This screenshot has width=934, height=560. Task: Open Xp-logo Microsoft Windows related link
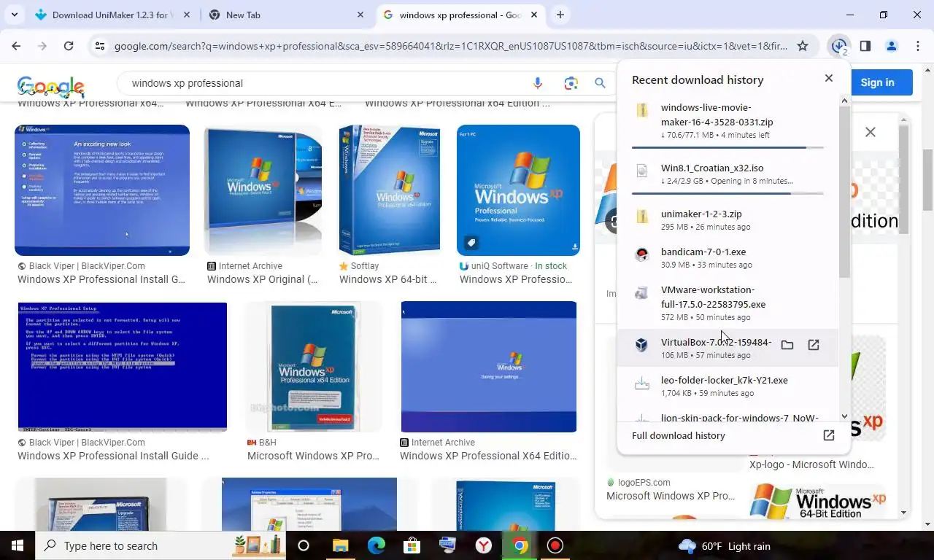click(811, 464)
